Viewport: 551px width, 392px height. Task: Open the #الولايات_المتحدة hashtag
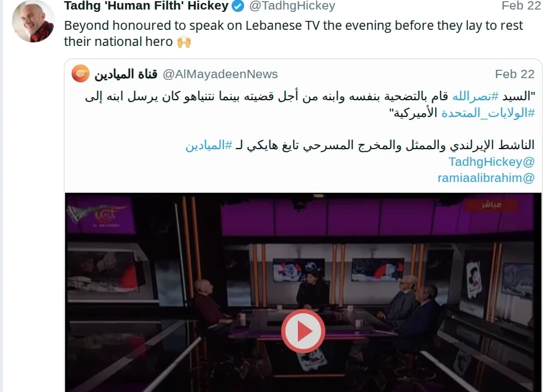[488, 113]
